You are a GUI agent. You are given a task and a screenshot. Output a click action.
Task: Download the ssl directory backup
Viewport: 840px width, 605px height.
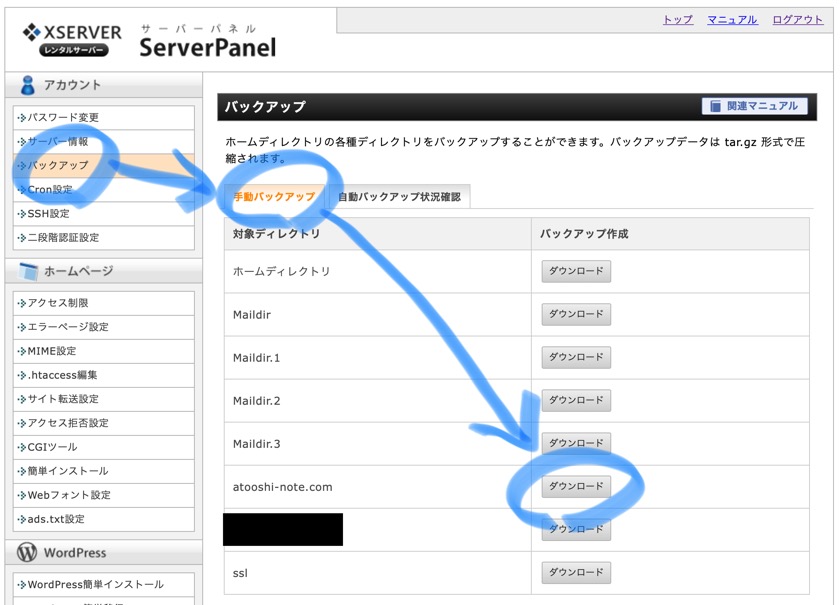tap(576, 572)
